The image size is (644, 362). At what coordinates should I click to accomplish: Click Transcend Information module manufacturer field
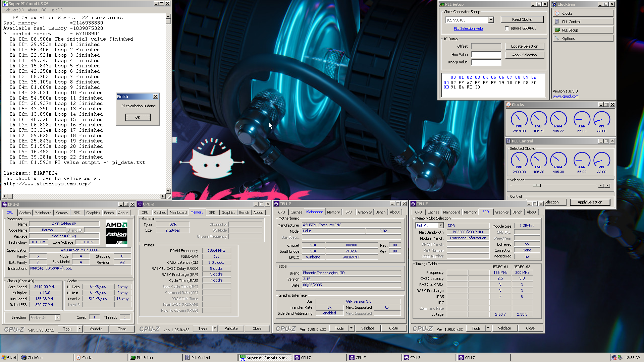tap(468, 238)
